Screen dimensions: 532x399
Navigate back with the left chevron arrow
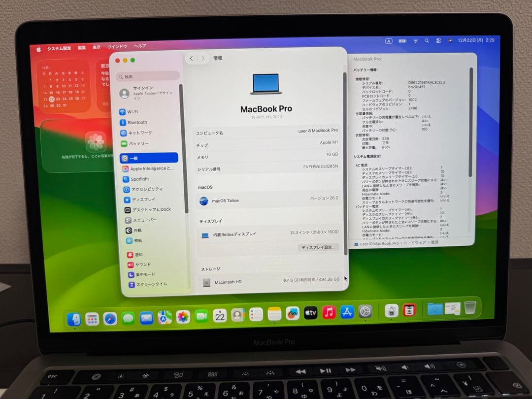192,58
